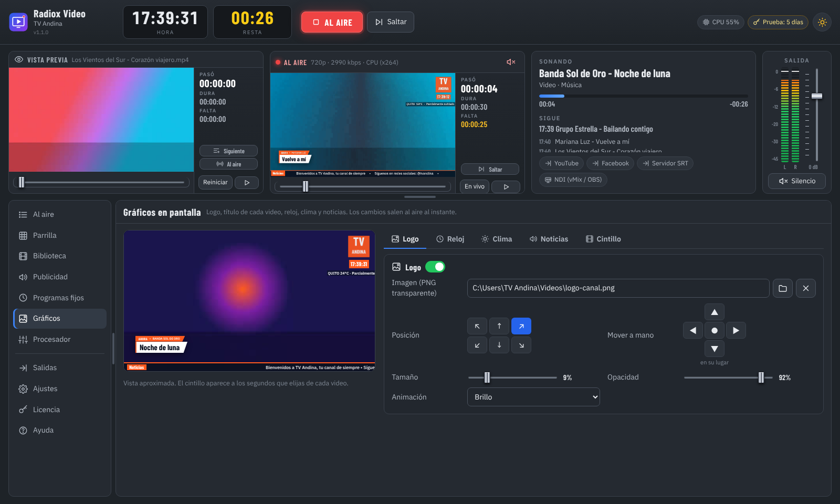This screenshot has height=504, width=840.
Task: Clear the logo image path with X button
Action: tap(806, 288)
